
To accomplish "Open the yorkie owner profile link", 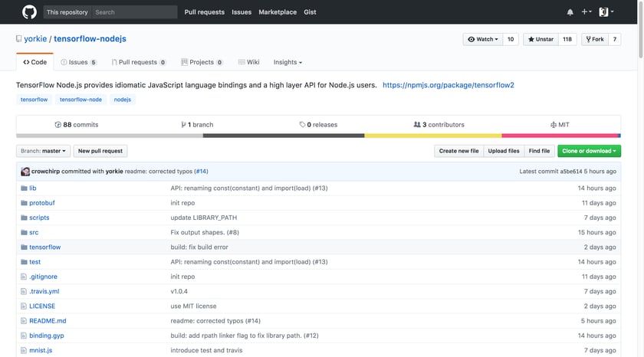I will 35,39.
